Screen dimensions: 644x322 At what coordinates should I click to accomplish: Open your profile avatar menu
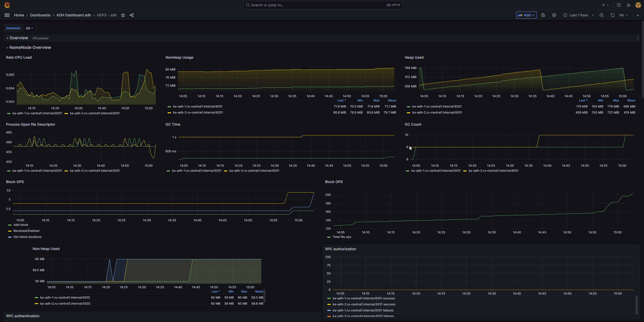[638, 5]
